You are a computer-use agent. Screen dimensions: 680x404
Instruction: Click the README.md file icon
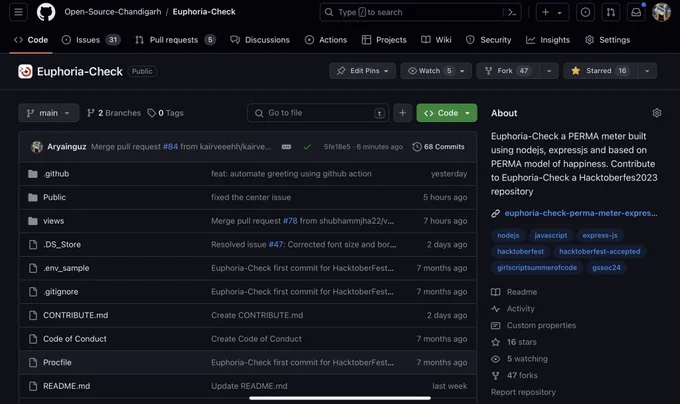click(33, 386)
